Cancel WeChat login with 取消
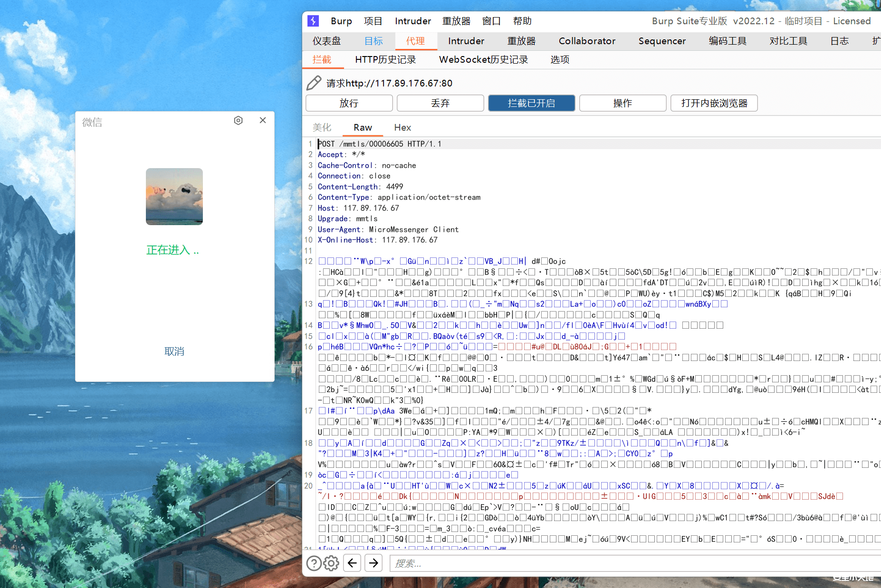Viewport: 881px width, 588px height. (x=174, y=351)
